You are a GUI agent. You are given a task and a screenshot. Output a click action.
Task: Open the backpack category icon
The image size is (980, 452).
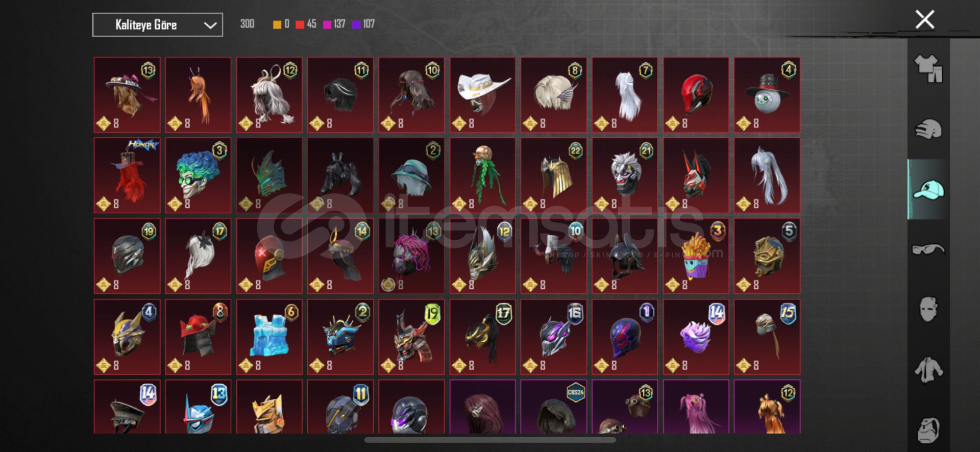point(928,430)
